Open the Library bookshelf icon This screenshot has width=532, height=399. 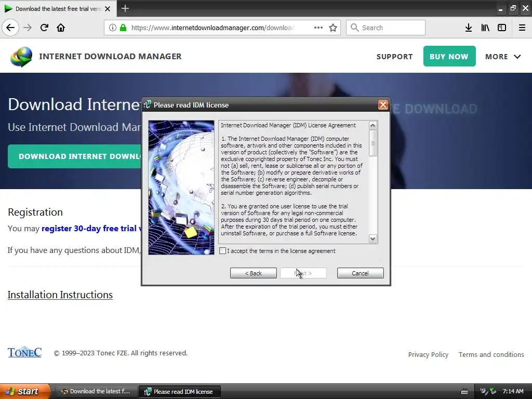[x=485, y=28]
